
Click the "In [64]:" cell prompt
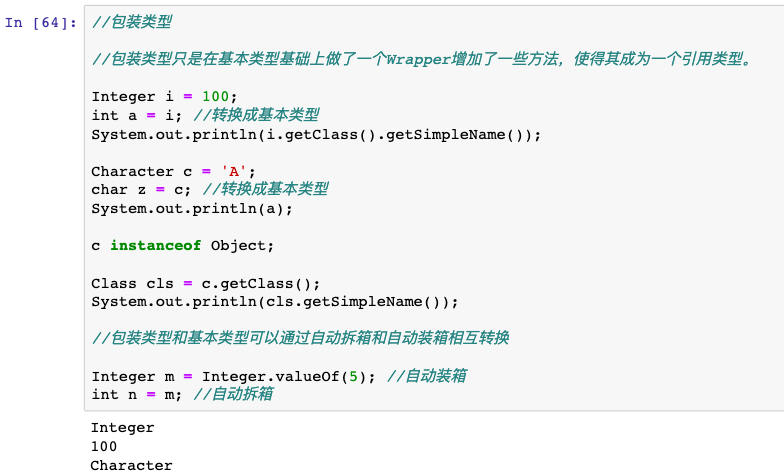[40, 22]
